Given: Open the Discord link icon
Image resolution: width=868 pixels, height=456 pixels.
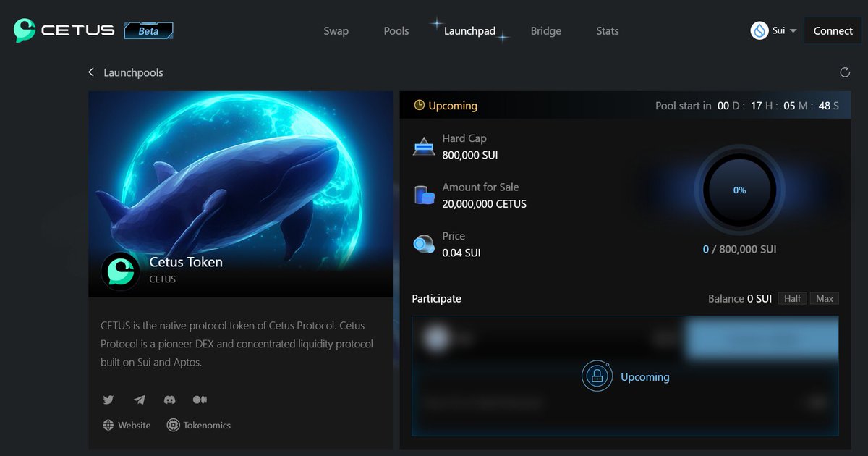Looking at the screenshot, I should (169, 400).
